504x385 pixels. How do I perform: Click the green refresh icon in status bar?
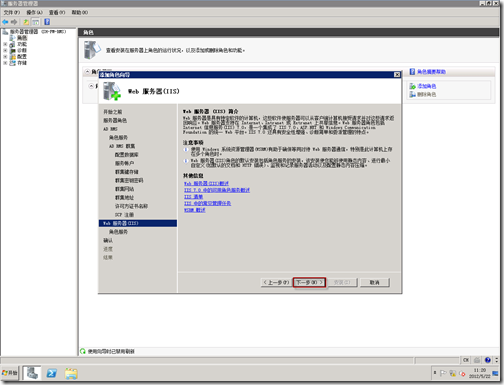pos(83,351)
